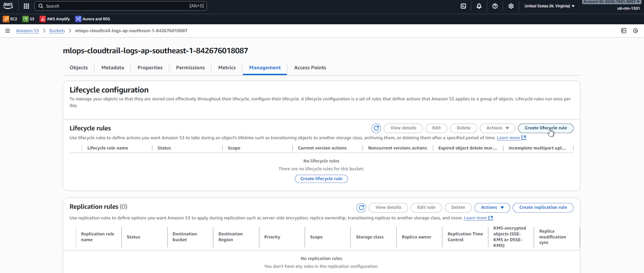Open the help question mark menu
The width and height of the screenshot is (644, 273).
[495, 6]
